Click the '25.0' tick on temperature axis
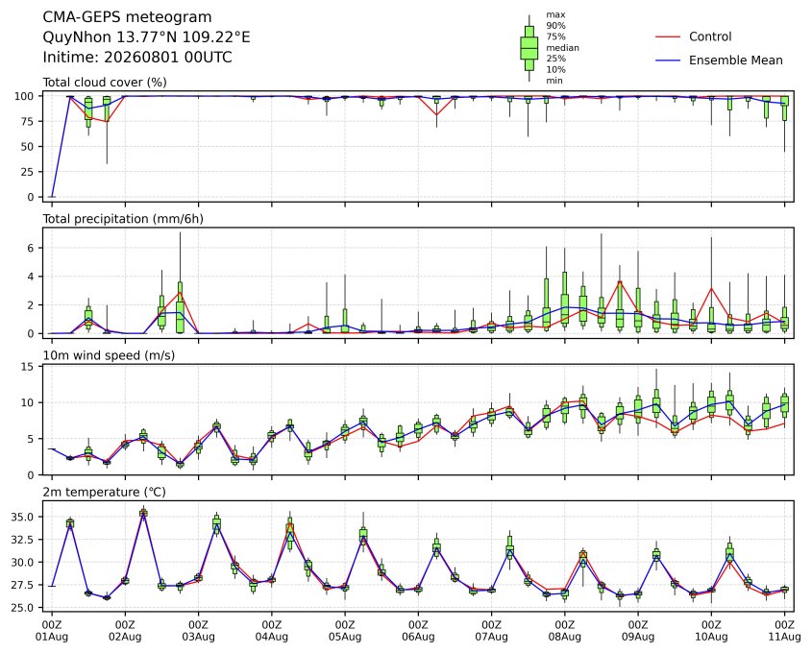The height and width of the screenshot is (653, 812). tap(22, 608)
